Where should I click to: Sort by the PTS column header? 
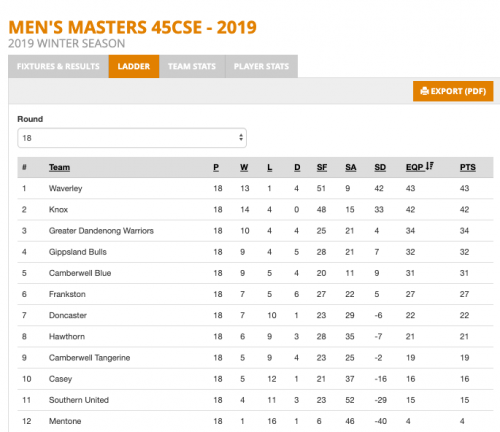[x=468, y=167]
